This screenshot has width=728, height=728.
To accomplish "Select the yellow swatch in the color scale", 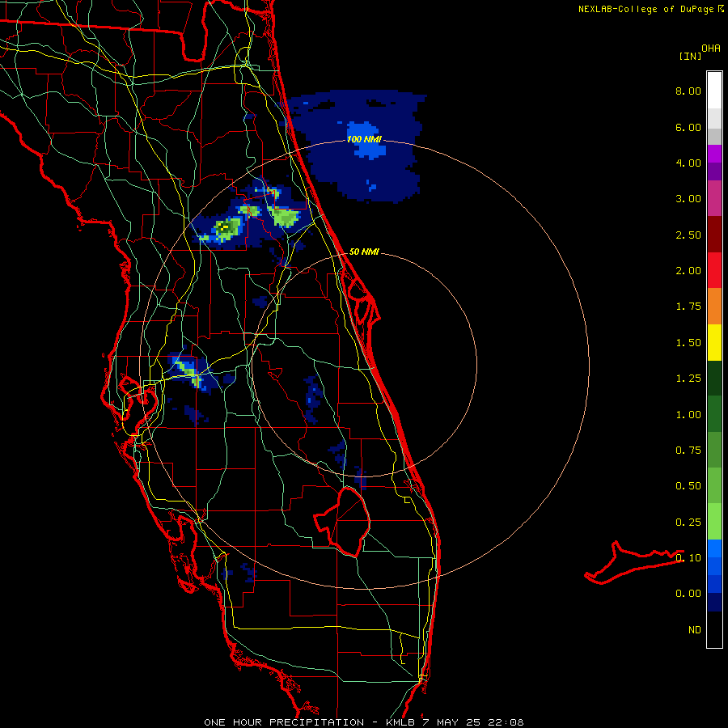I will point(714,343).
